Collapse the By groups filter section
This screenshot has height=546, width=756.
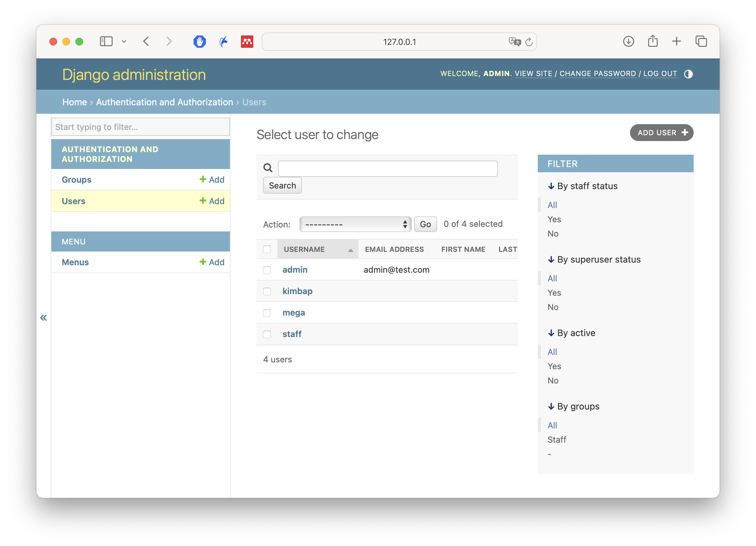(574, 406)
